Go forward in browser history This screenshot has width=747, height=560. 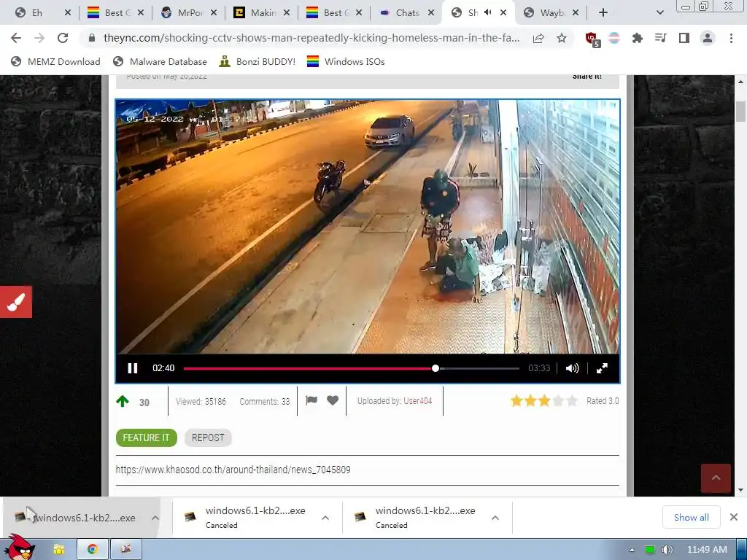click(x=39, y=38)
